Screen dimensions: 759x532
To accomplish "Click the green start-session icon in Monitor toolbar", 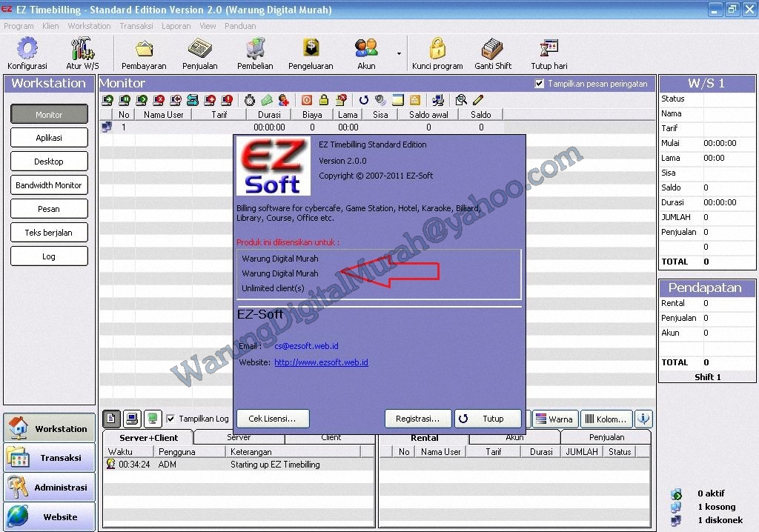I will coord(108,100).
